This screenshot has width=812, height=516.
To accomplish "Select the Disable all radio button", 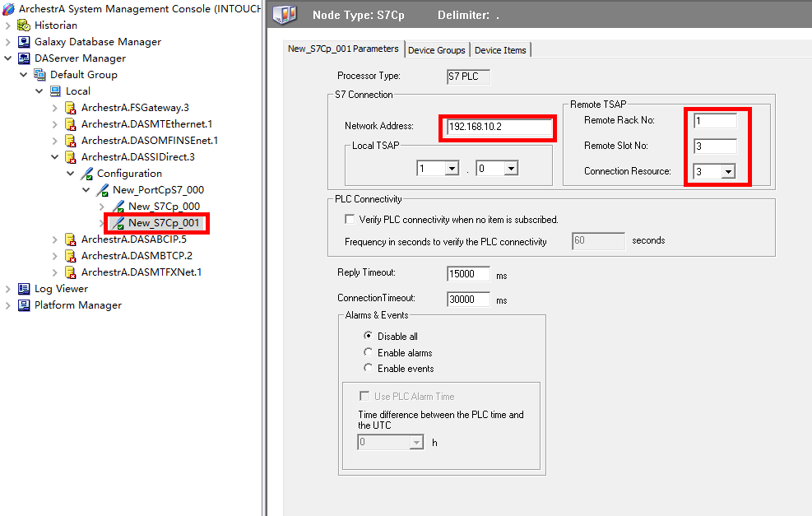I will pos(368,336).
